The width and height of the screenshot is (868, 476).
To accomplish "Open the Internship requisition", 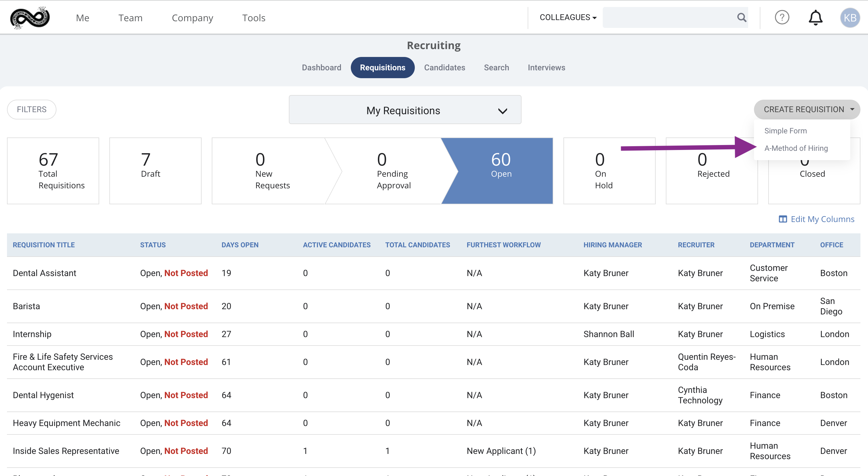I will [x=32, y=334].
